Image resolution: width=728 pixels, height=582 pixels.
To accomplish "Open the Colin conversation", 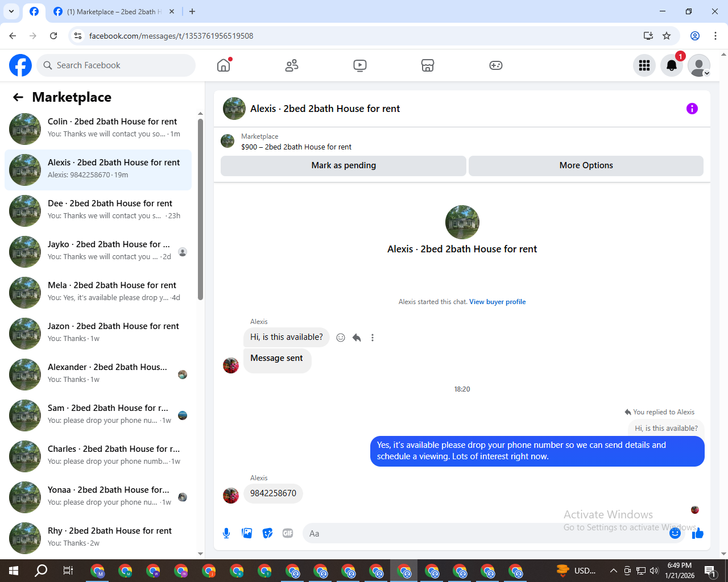I will click(x=98, y=128).
